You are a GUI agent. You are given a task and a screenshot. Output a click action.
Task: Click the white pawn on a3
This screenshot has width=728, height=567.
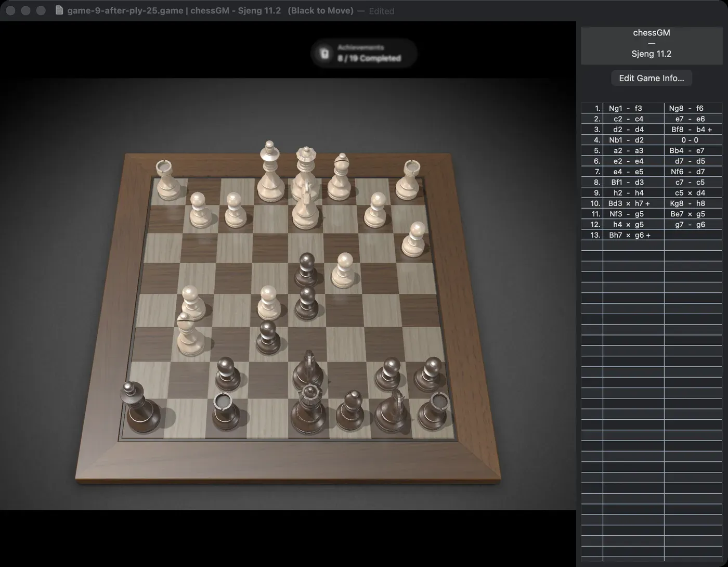(415, 239)
